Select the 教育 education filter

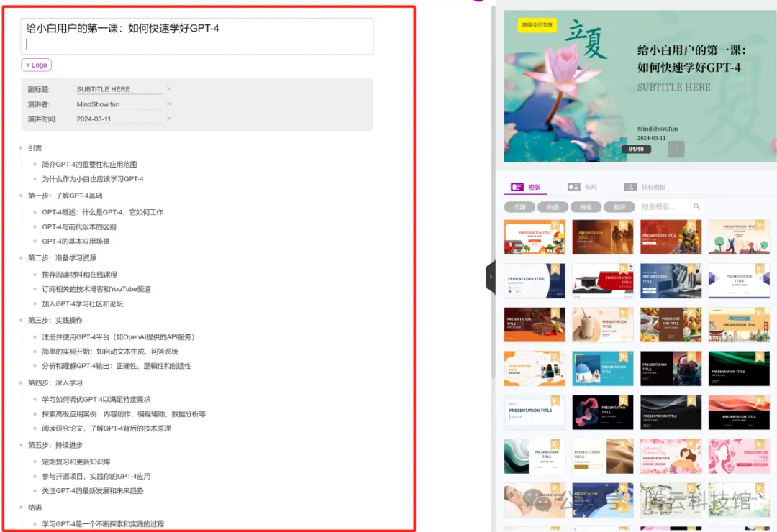pyautogui.click(x=619, y=206)
